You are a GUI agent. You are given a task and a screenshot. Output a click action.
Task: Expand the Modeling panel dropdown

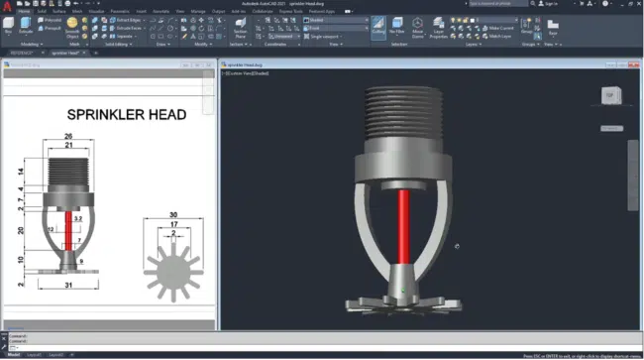(32, 44)
